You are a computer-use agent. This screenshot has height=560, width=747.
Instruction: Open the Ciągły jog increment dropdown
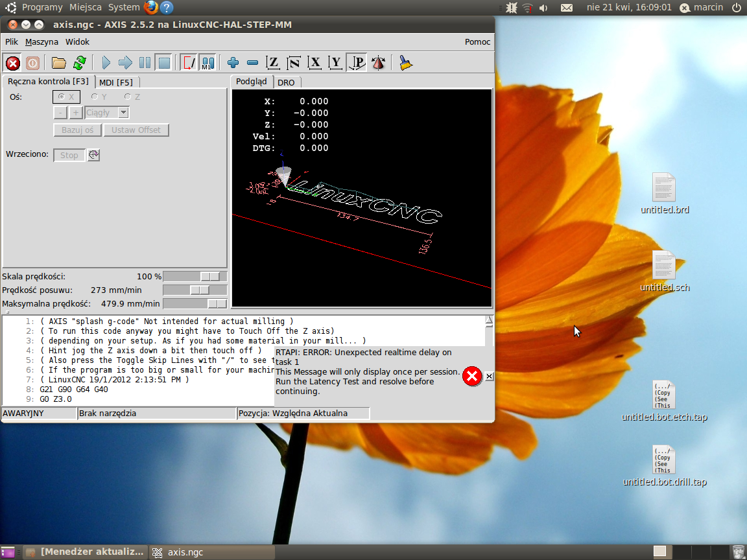tap(123, 113)
